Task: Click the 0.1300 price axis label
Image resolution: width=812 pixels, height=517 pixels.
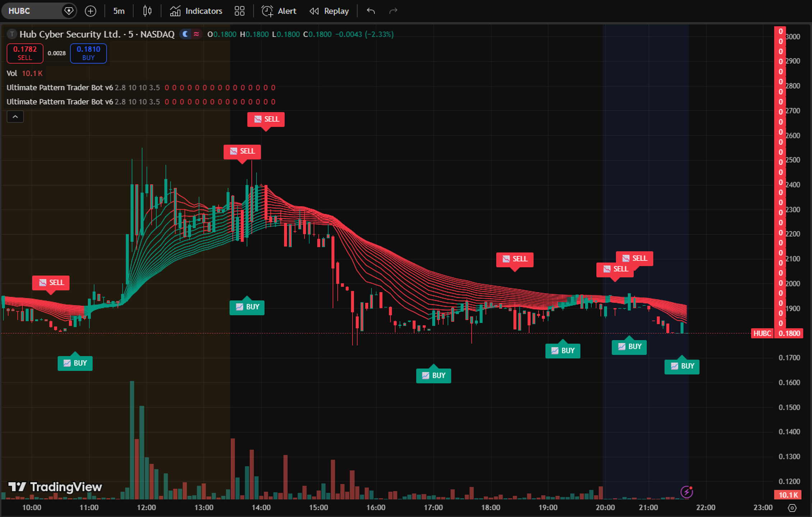Action: click(789, 457)
